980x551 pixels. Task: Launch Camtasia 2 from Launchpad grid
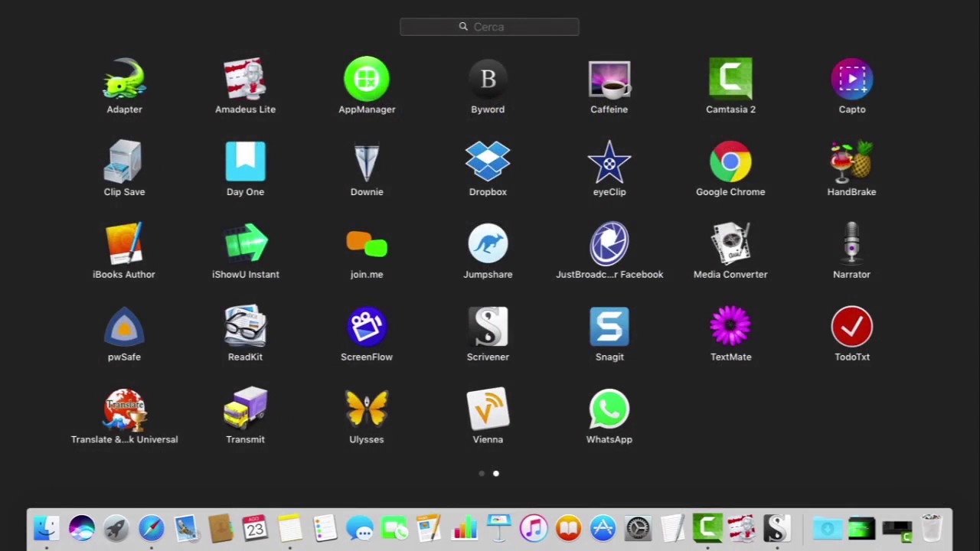tap(730, 79)
